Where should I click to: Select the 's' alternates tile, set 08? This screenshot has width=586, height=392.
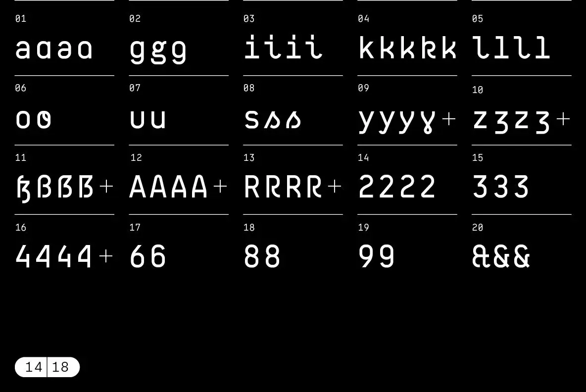coord(272,119)
